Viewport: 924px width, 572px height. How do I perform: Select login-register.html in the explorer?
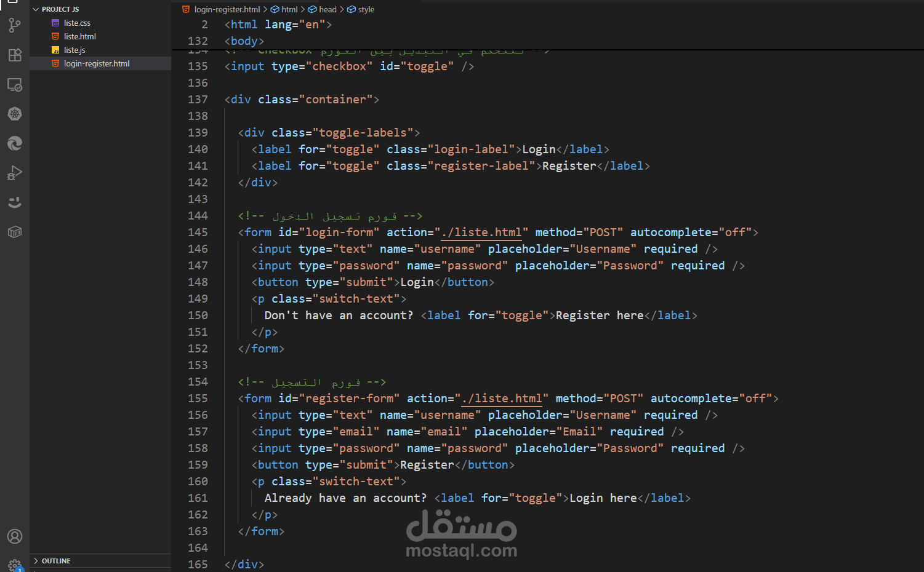(x=100, y=63)
